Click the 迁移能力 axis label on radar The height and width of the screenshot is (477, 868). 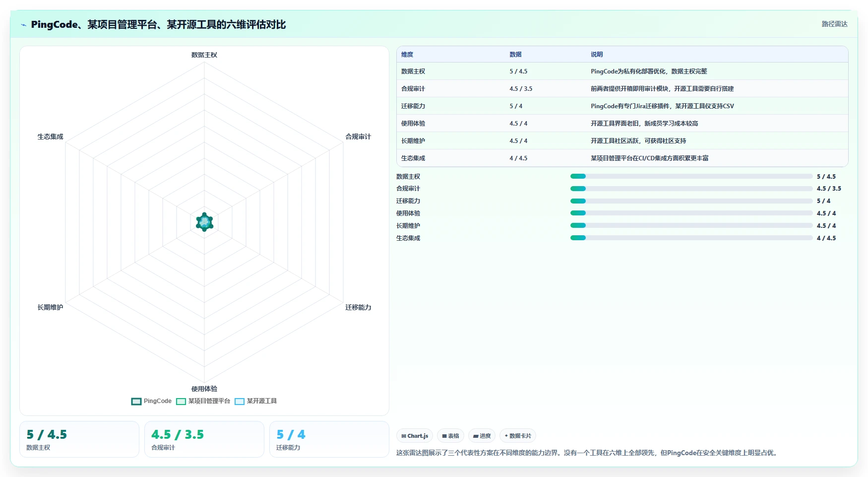[x=358, y=307]
